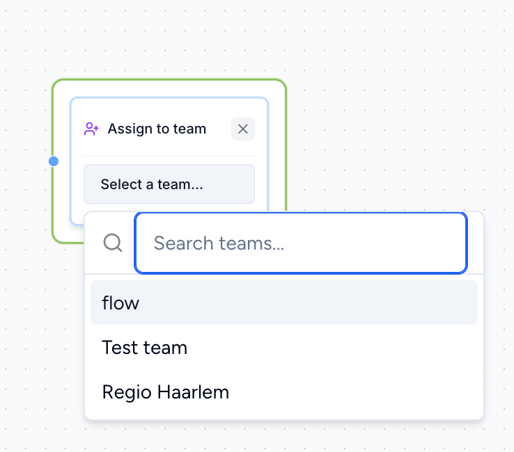The image size is (514, 452).
Task: Focus the Search teams field
Action: (x=301, y=243)
